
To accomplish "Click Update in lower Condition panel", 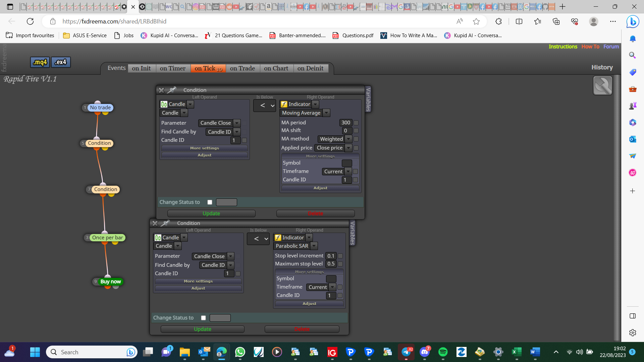I will 203,329.
